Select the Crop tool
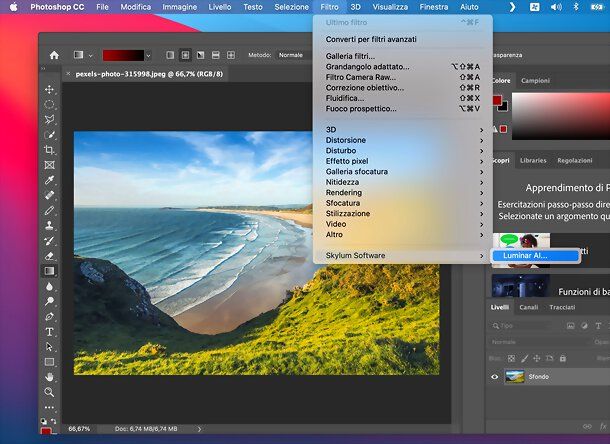 click(49, 150)
